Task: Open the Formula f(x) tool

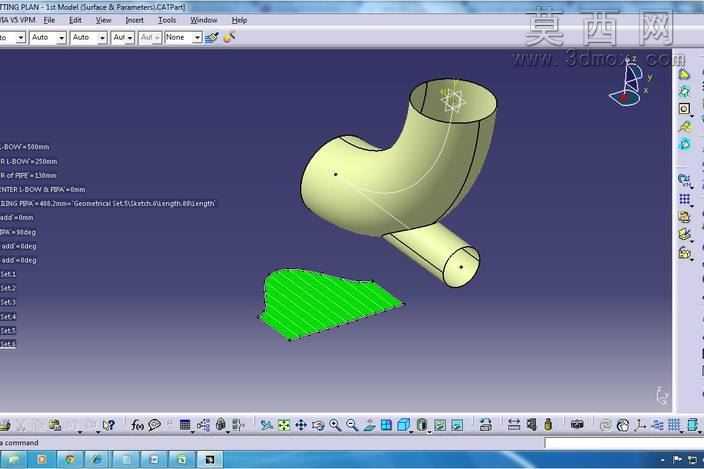Action: (137, 425)
